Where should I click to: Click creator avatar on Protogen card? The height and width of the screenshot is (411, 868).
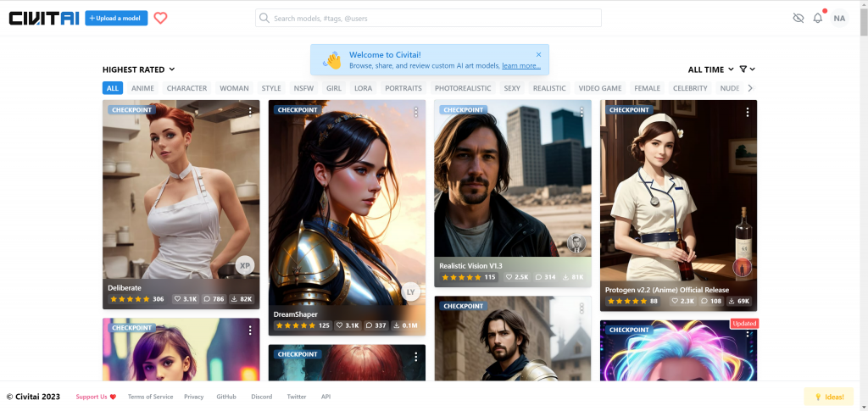pyautogui.click(x=743, y=267)
